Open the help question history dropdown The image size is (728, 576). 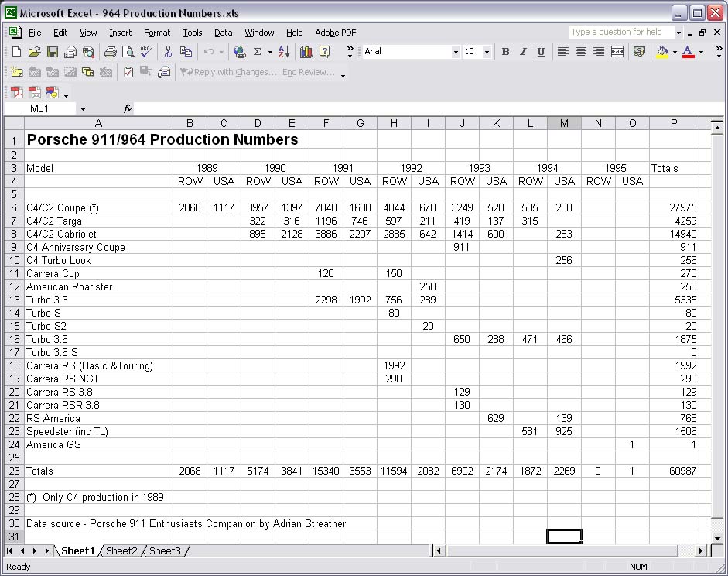[678, 33]
